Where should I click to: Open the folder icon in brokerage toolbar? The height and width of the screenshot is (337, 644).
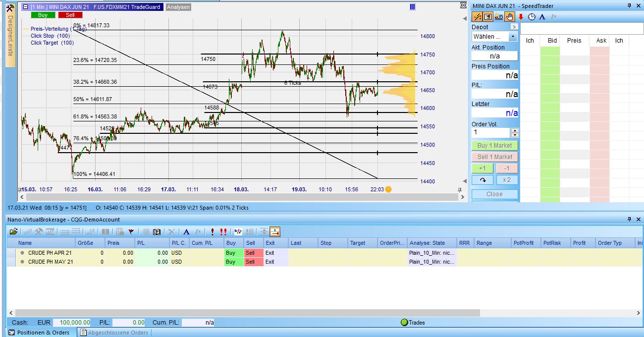tap(13, 231)
